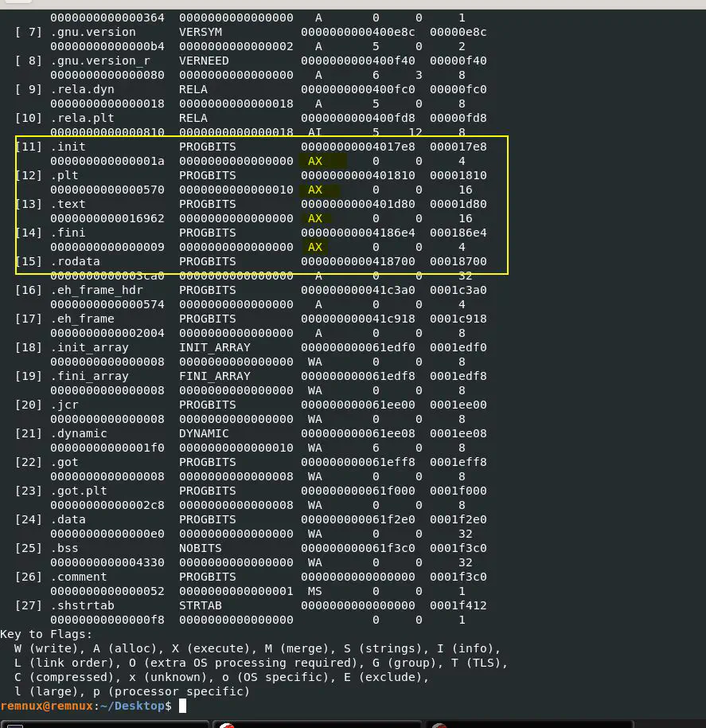706x728 pixels.
Task: Click the red icon on the second taskbar button
Action: pyautogui.click(x=226, y=725)
